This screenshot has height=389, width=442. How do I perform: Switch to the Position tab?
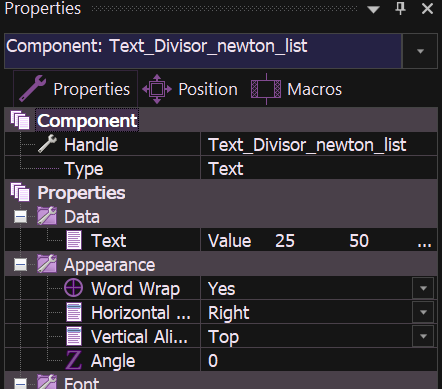click(190, 89)
